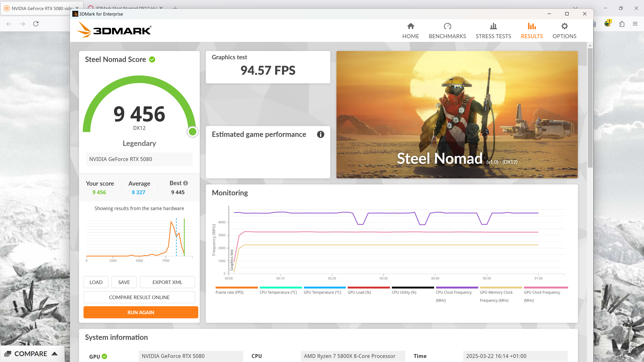Open the Home icon in 3DMark navigation
This screenshot has width=644, height=362.
411,26
